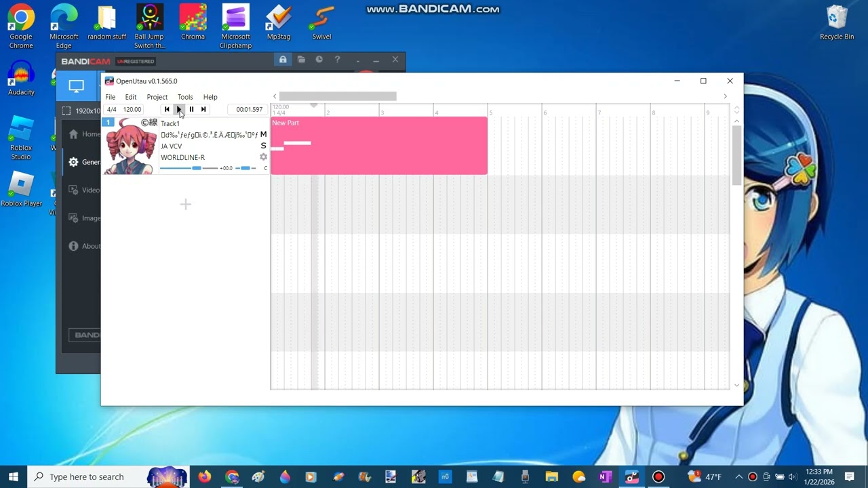Click Bandicam lock icon
Screen dimensions: 868x488
tap(283, 60)
